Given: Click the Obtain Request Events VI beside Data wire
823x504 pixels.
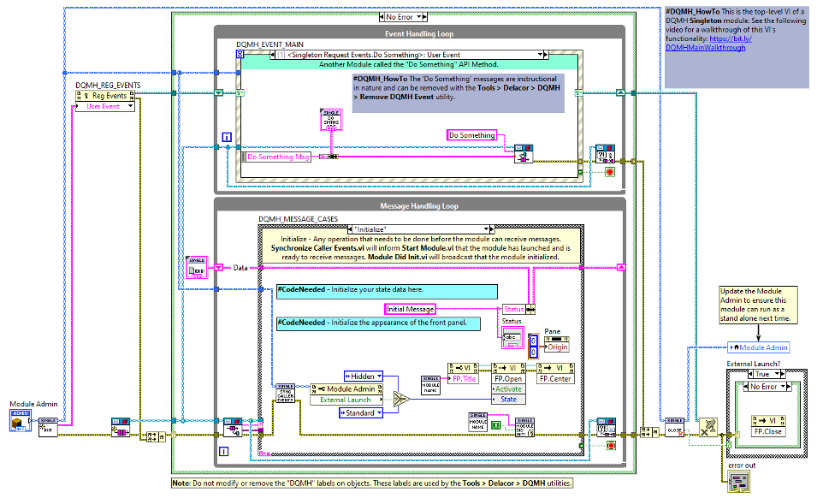Looking at the screenshot, I should pos(197,267).
